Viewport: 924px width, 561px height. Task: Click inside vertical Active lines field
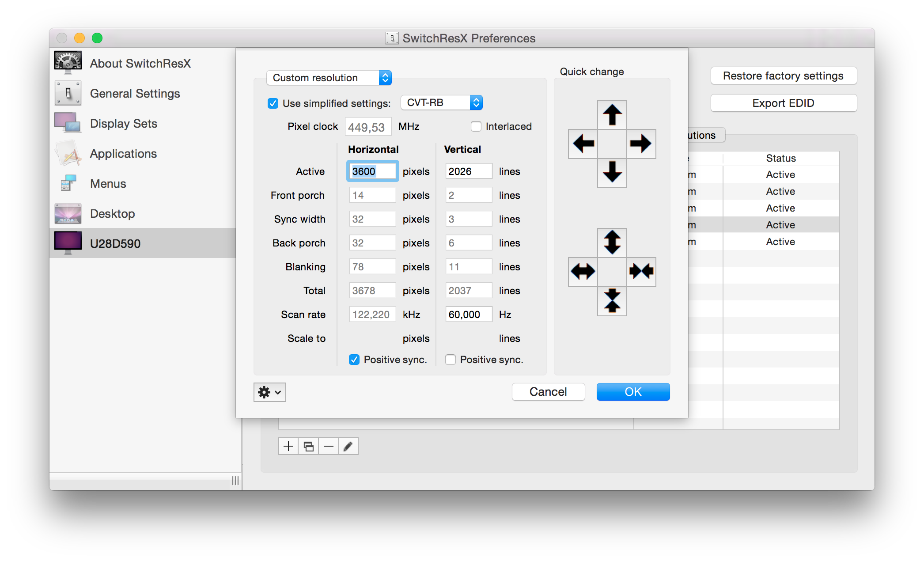(x=468, y=171)
